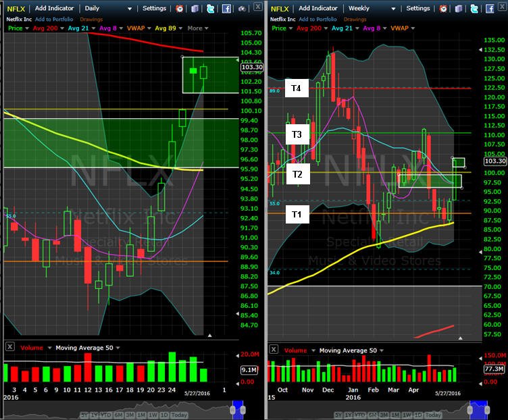Click Add to Portfolio link on Daily chart
Viewport: 508px width, 420px height.
(x=54, y=20)
